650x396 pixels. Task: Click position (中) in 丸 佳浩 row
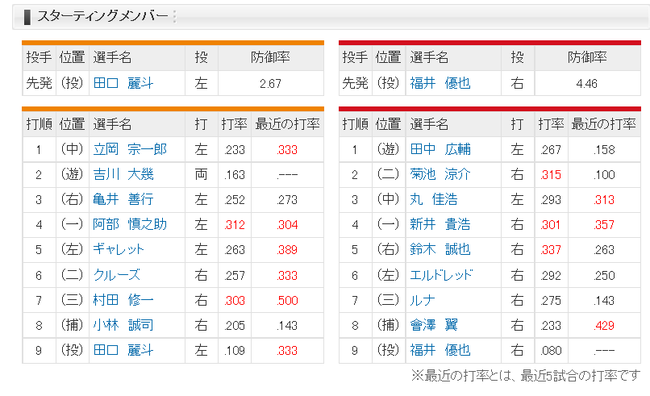(388, 199)
